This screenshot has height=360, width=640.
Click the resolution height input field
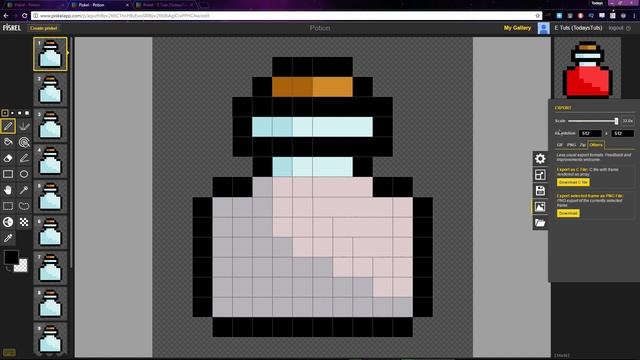622,133
